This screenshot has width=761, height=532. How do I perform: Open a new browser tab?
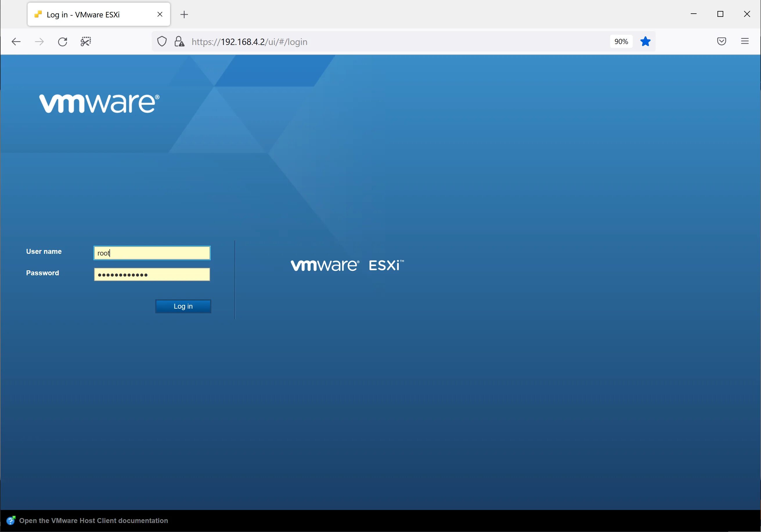point(184,15)
